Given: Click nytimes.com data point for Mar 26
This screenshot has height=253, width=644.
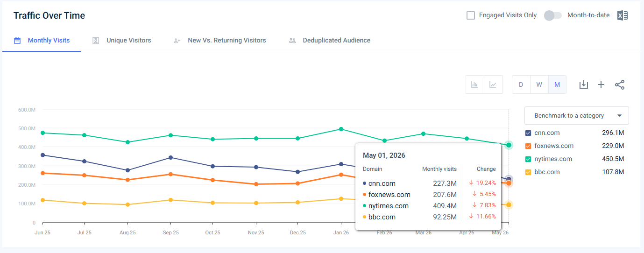Looking at the screenshot, I should point(423,134).
